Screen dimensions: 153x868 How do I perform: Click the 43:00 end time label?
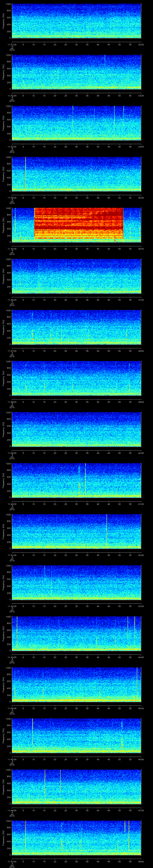pyautogui.click(x=141, y=606)
